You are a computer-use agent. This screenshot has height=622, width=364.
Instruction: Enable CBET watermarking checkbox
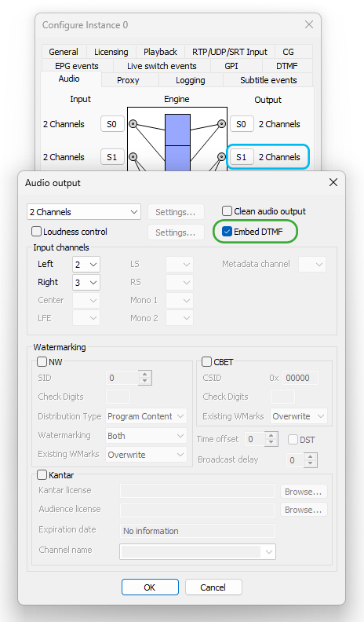click(x=207, y=361)
